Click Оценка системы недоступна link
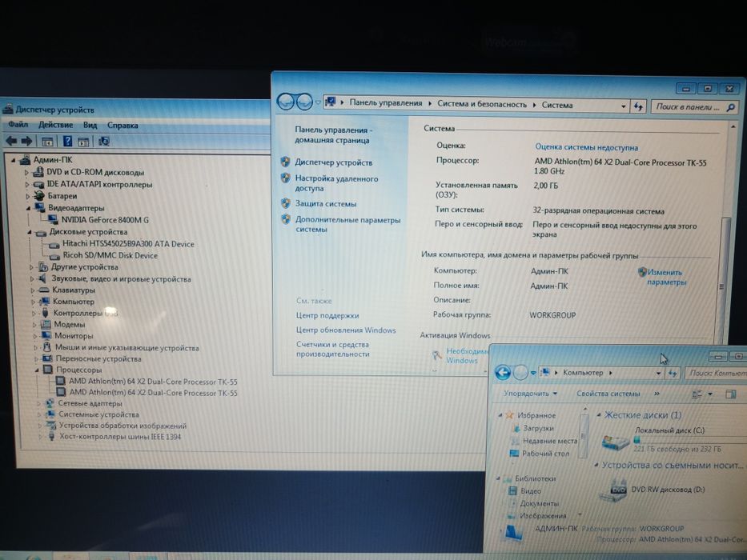Screen dimensions: 747x560 click(x=586, y=147)
